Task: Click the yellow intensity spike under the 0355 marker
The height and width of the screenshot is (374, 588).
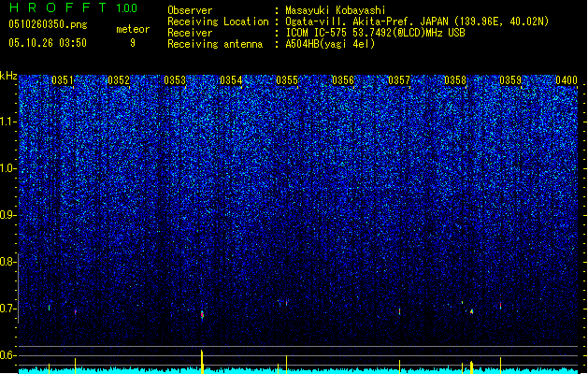Action: pyautogui.click(x=286, y=365)
